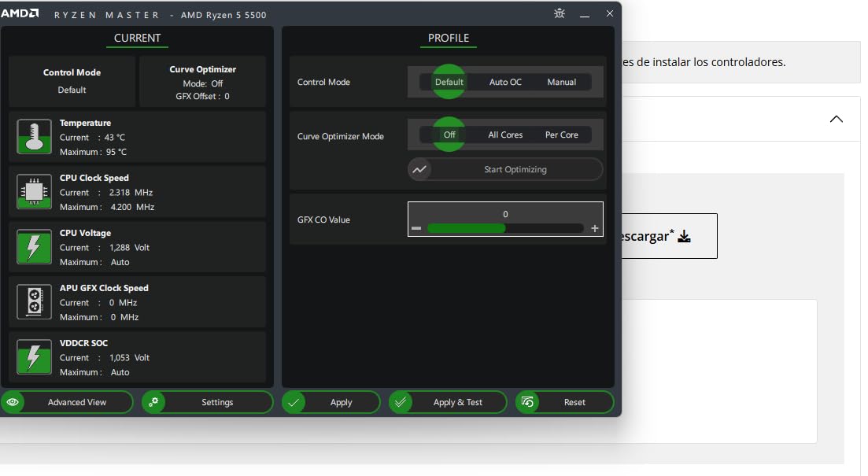Open the bug report icon in the title bar
Viewport: 868px width, 476px height.
[560, 13]
